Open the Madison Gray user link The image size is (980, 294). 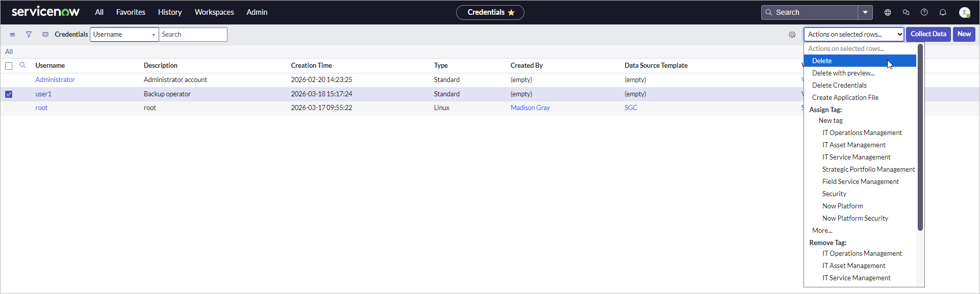[530, 108]
